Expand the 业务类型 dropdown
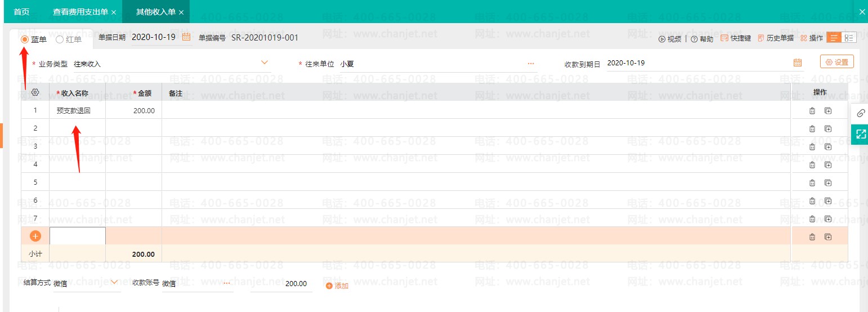 pos(265,63)
